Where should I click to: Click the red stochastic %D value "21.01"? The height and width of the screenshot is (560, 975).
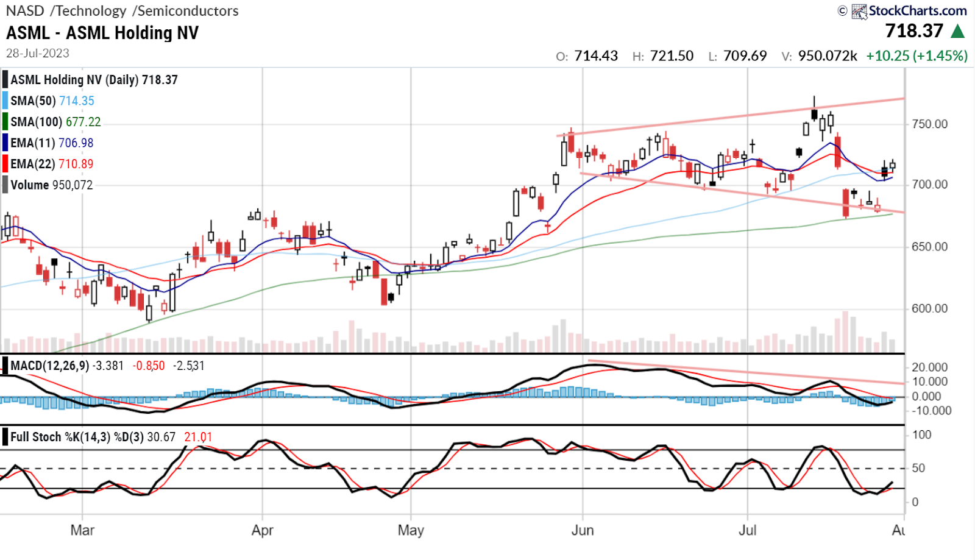[198, 438]
